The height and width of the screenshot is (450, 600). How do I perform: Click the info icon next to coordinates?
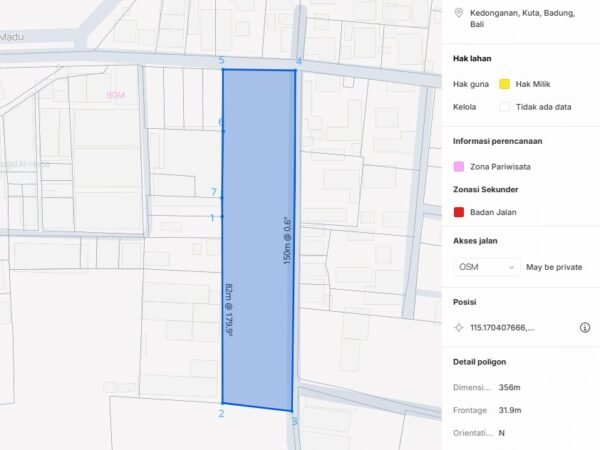[x=585, y=327]
